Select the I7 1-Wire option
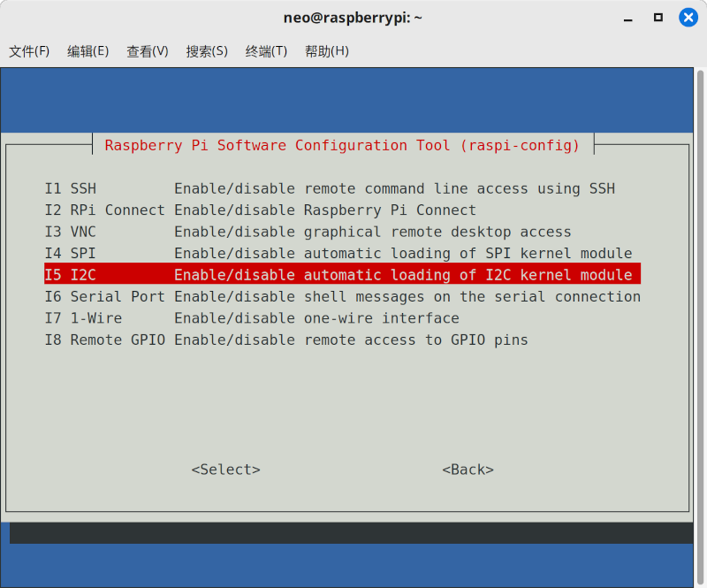This screenshot has height=588, width=707. [x=342, y=318]
